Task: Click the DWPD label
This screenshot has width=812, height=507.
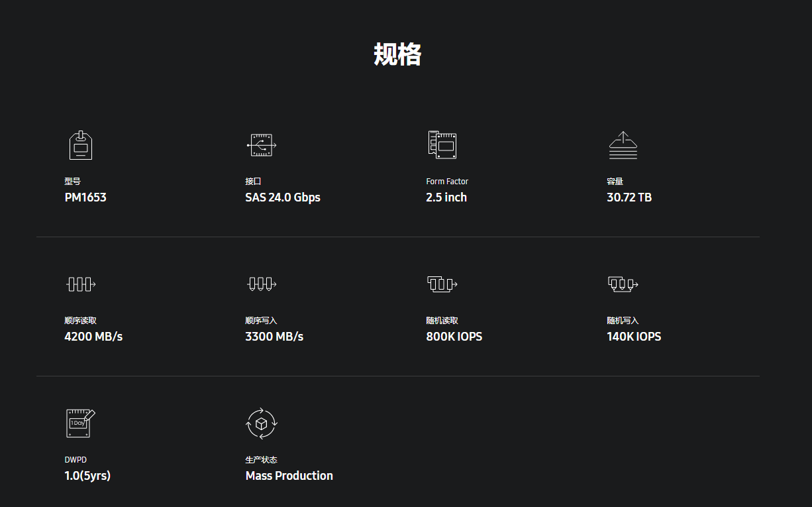Action: (76, 459)
